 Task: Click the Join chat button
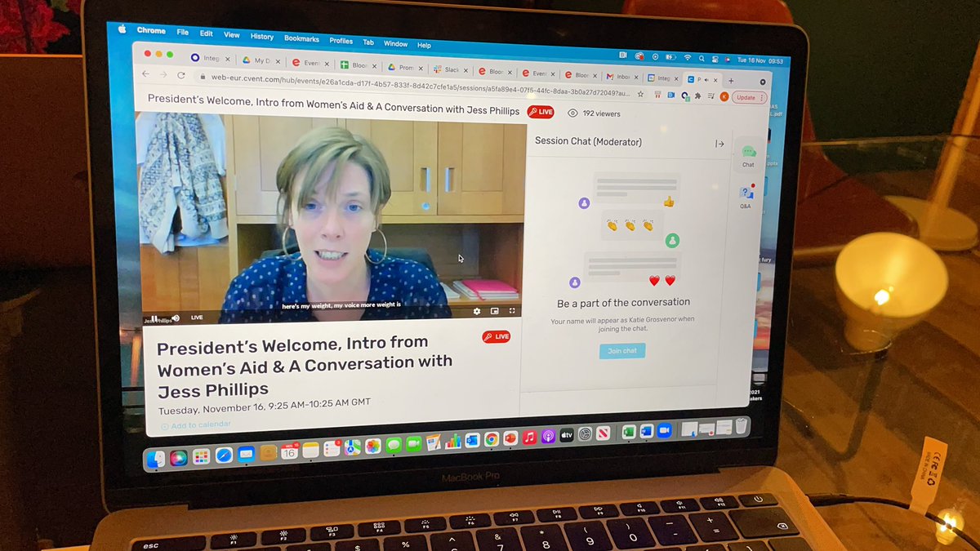click(622, 351)
